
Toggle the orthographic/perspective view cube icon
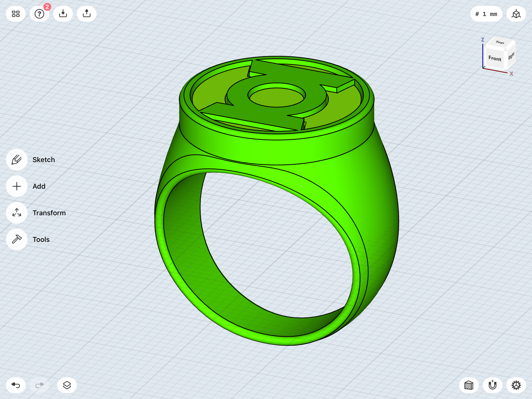click(x=516, y=14)
